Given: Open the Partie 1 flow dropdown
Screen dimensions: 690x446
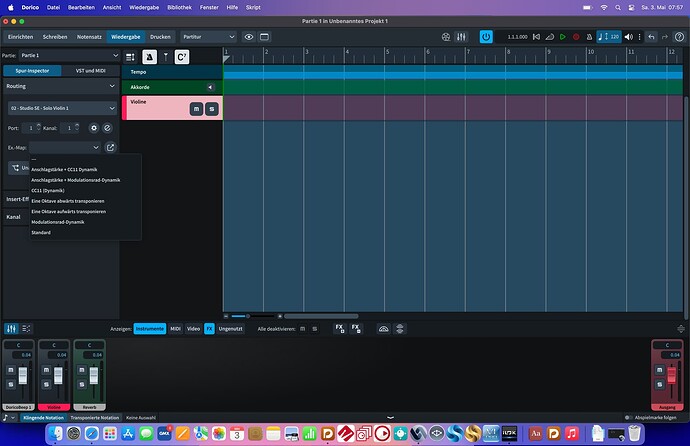Looking at the screenshot, I should coord(69,55).
